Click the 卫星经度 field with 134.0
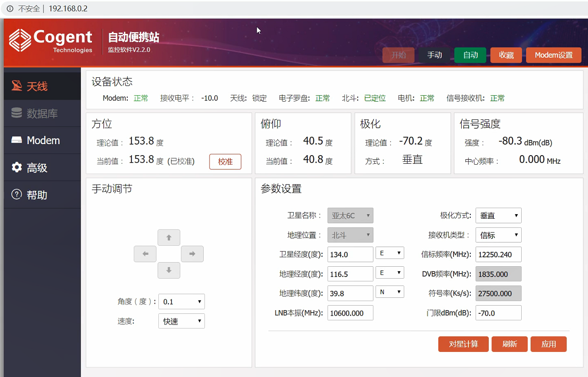Viewport: 588px width, 377px height. pos(351,254)
